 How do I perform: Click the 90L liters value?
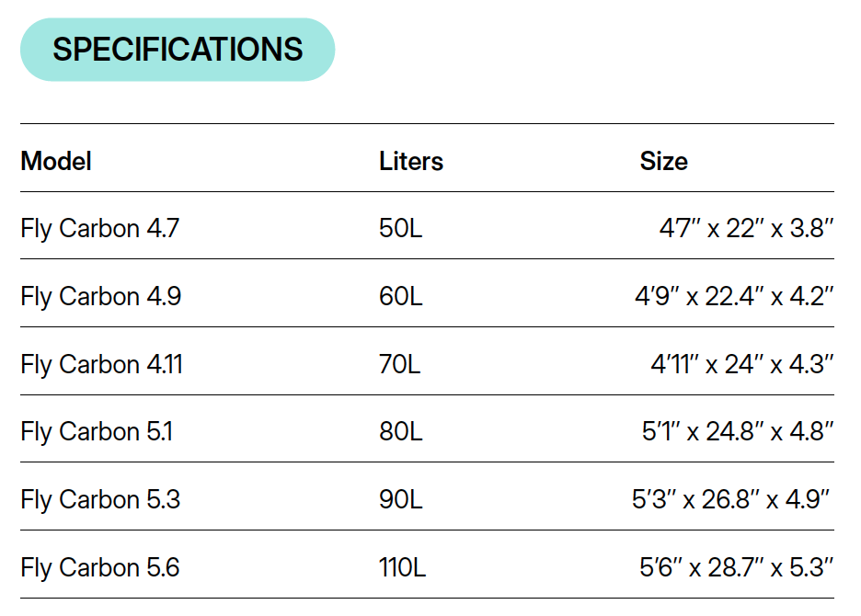tap(400, 499)
